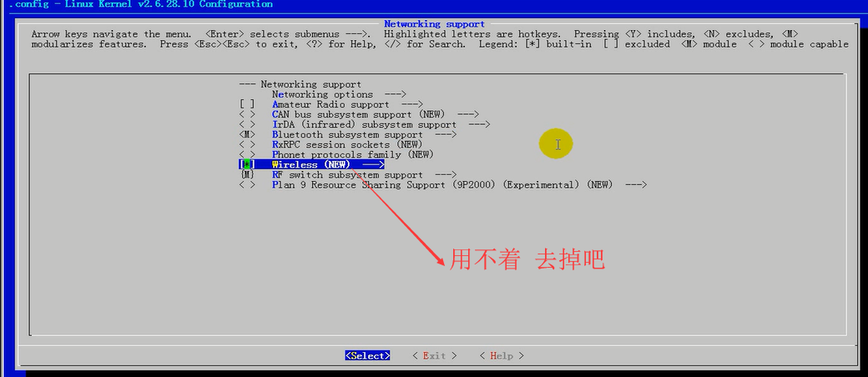868x377 pixels.
Task: Change Bluetooth subsystem module state <M>
Action: pyautogui.click(x=247, y=134)
